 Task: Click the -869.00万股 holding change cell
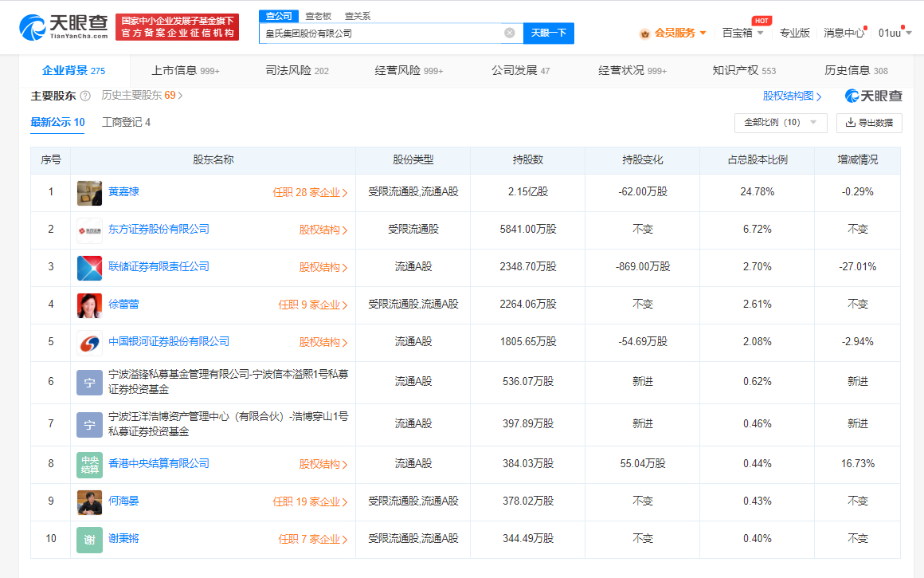coord(642,267)
